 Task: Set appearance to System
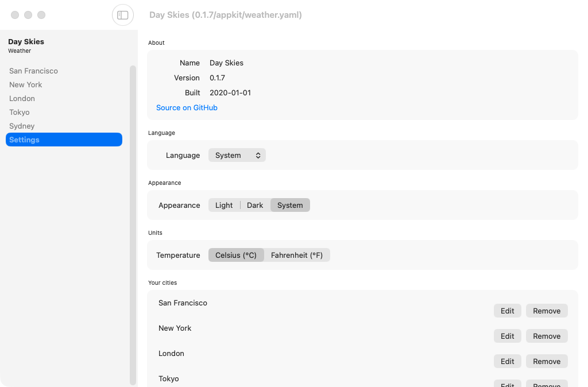[290, 205]
